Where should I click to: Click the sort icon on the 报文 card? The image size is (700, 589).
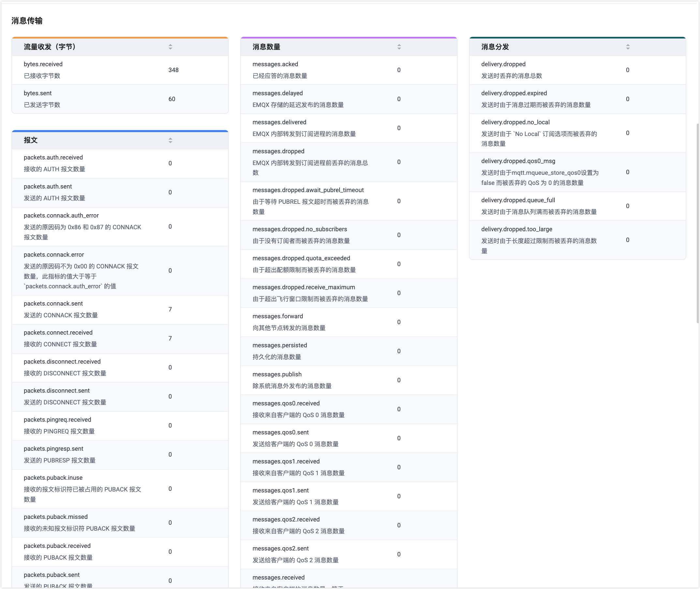point(170,140)
